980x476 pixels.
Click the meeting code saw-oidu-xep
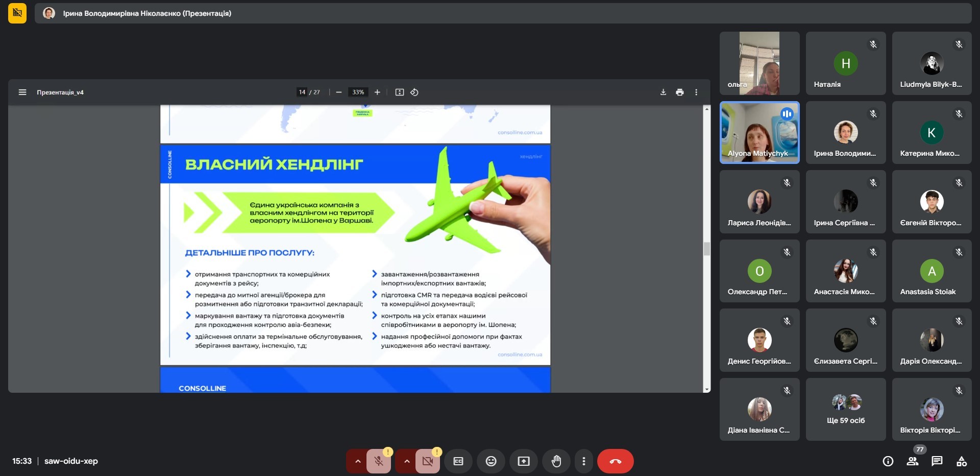[71, 461]
